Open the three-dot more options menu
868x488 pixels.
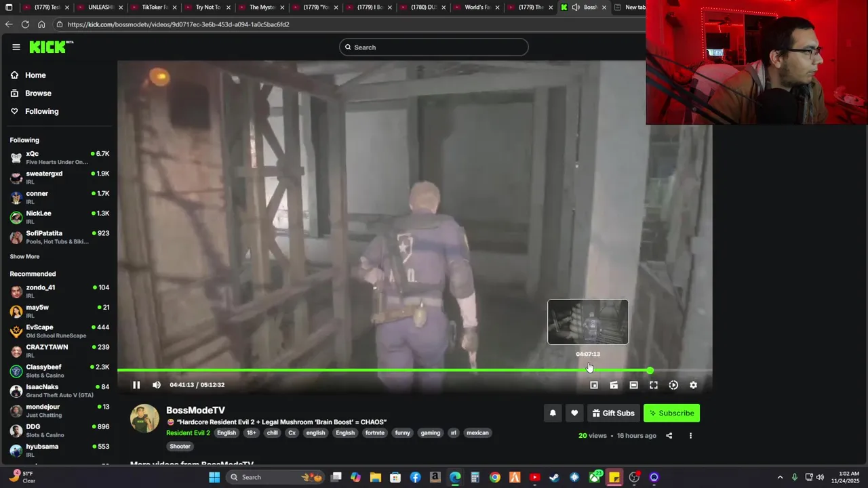click(x=690, y=435)
